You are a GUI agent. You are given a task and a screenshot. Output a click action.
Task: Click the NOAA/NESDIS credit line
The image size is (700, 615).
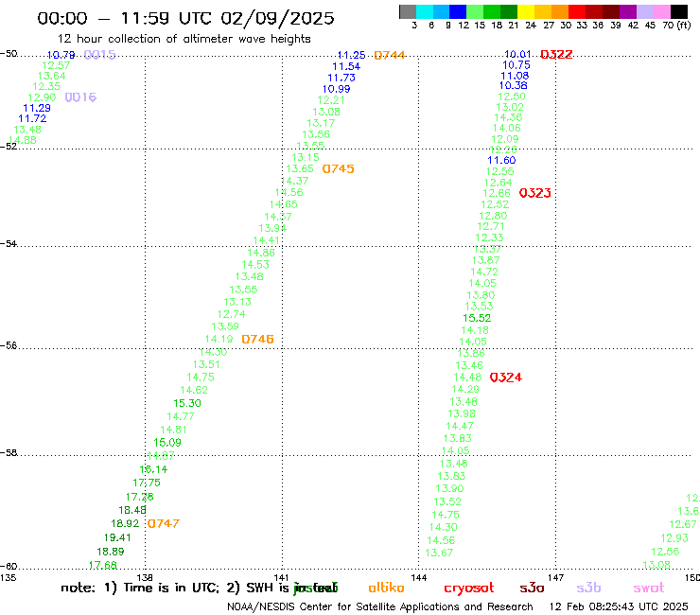(x=380, y=607)
